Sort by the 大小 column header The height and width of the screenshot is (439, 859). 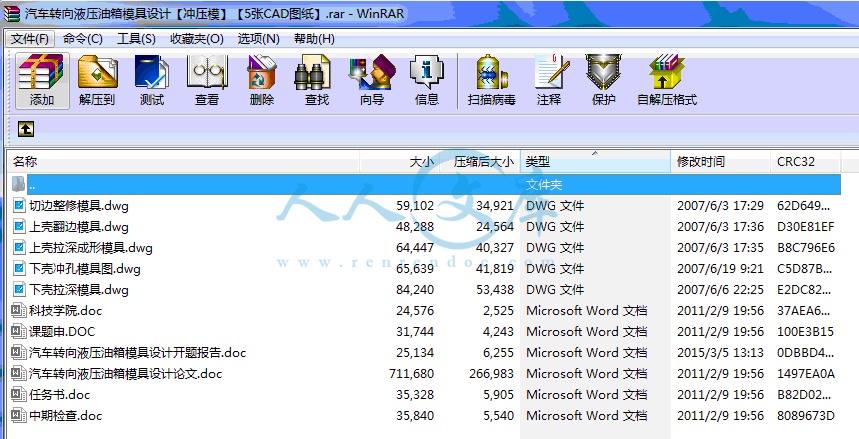click(x=400, y=162)
